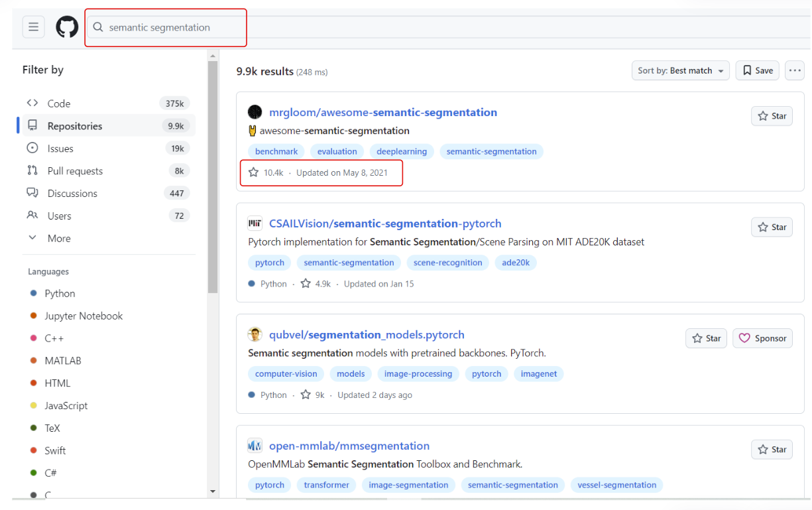This screenshot has height=510, width=812.
Task: Filter results by Discussions
Action: pos(107,194)
